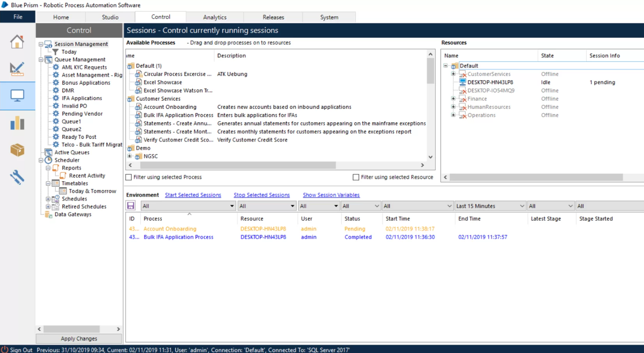Screen dimensions: 644x353
Task: Click the Active Queues icon
Action: (49, 152)
